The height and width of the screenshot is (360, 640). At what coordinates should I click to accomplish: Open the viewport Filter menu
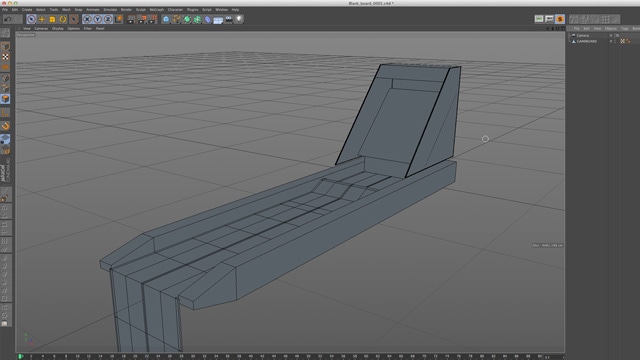point(88,29)
